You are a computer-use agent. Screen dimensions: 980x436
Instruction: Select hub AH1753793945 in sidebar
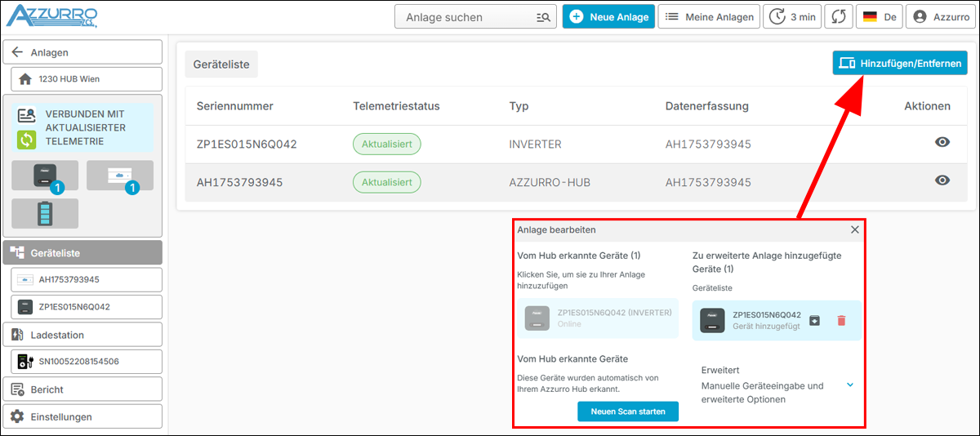pos(87,279)
